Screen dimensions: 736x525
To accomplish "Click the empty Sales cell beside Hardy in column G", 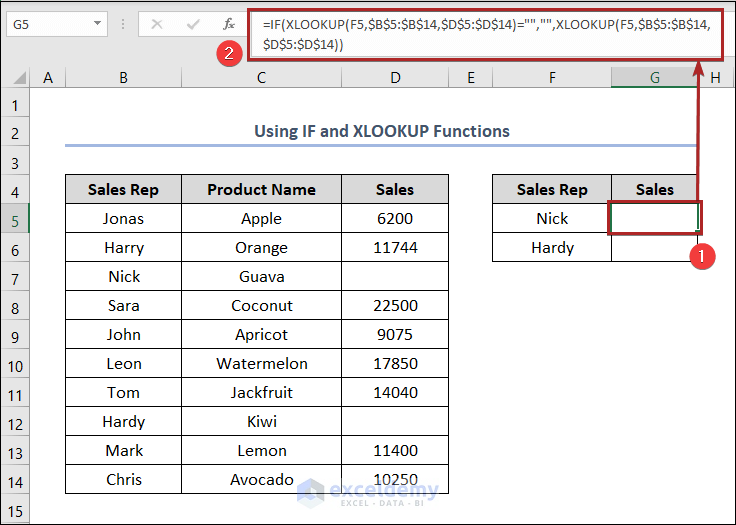I will (654, 247).
